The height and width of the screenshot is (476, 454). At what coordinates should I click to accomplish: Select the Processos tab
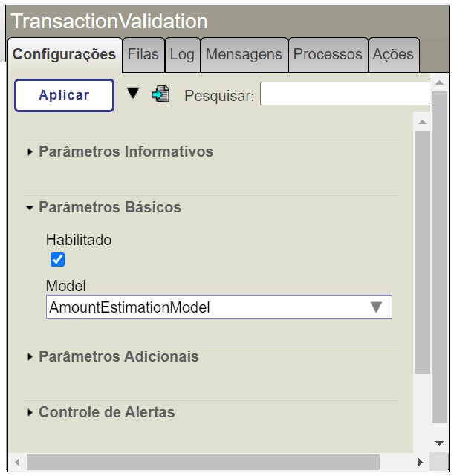328,54
